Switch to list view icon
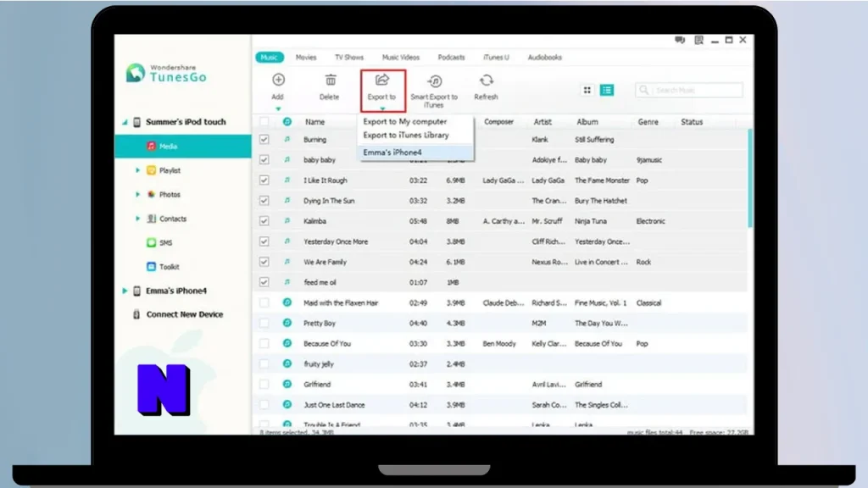The image size is (868, 488). click(607, 90)
